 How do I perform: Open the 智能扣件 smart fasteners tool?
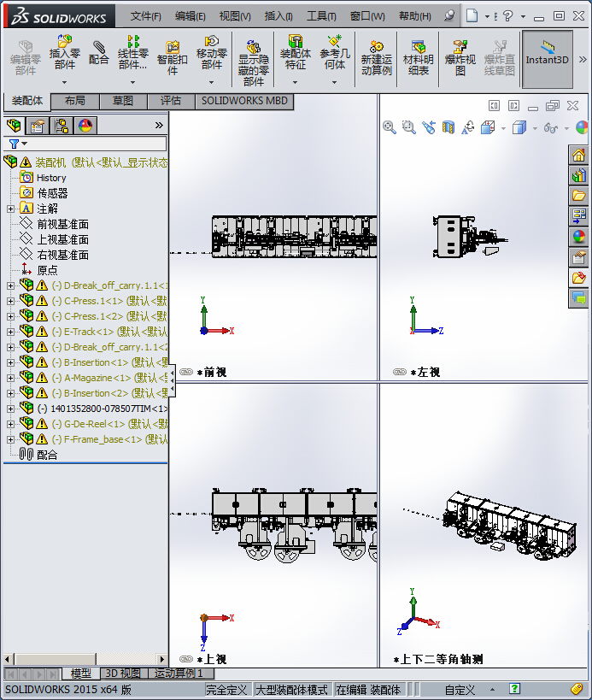[x=173, y=57]
